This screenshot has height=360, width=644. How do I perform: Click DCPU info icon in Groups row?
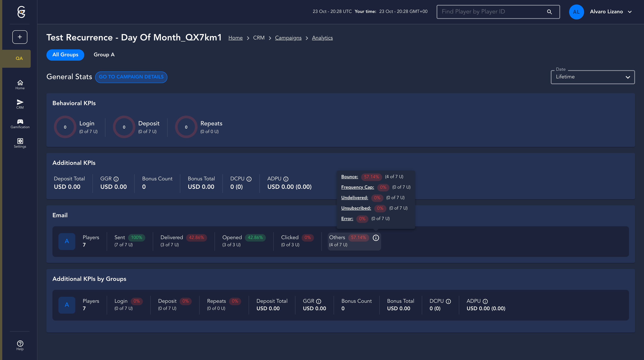pyautogui.click(x=448, y=302)
